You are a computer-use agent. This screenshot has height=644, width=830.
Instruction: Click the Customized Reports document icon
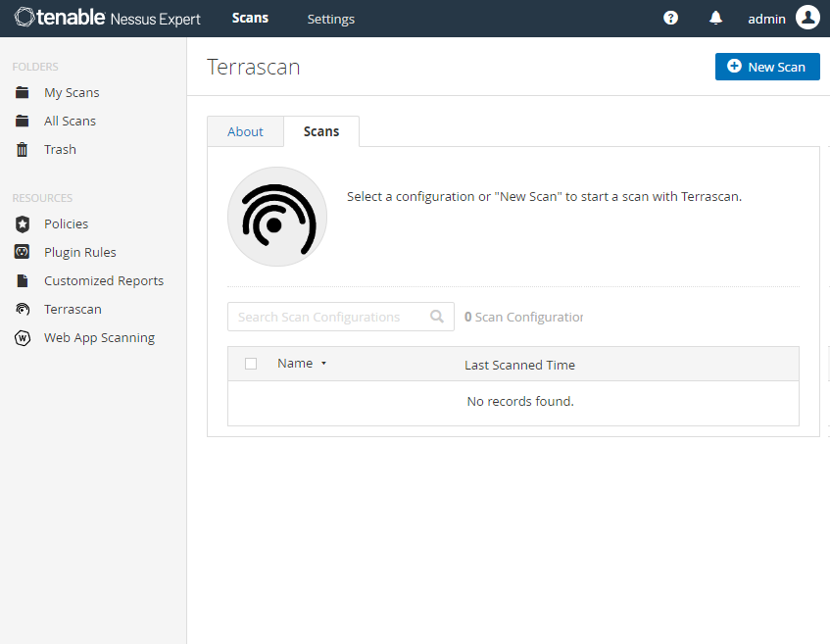click(x=23, y=281)
